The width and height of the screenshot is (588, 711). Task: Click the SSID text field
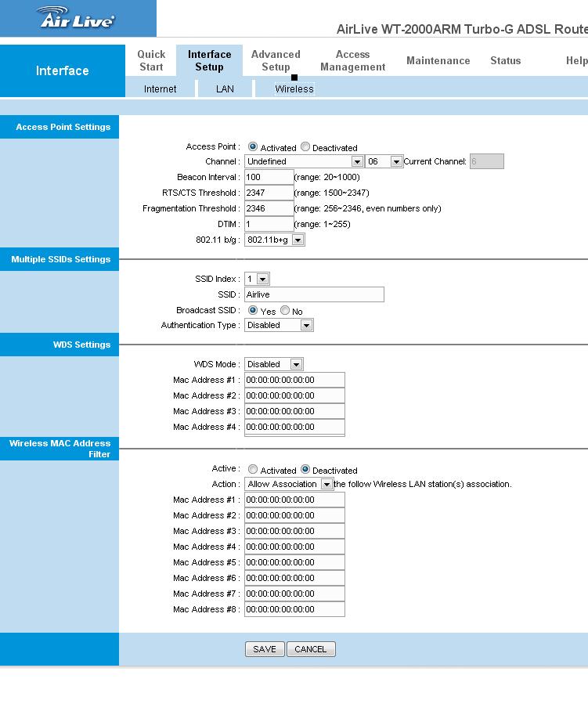[314, 294]
